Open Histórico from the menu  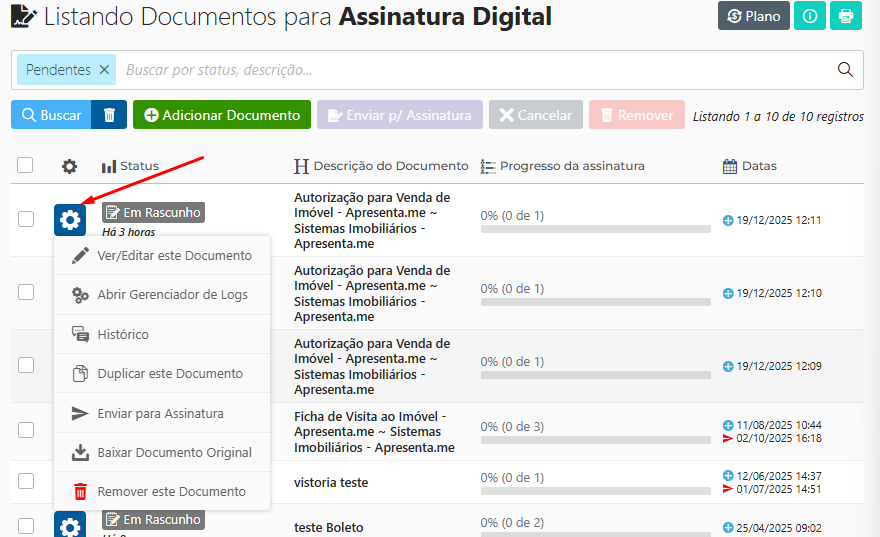pos(162,334)
